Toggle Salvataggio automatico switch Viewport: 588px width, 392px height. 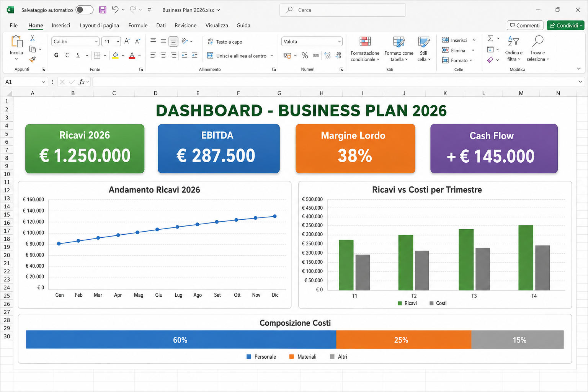(x=84, y=10)
